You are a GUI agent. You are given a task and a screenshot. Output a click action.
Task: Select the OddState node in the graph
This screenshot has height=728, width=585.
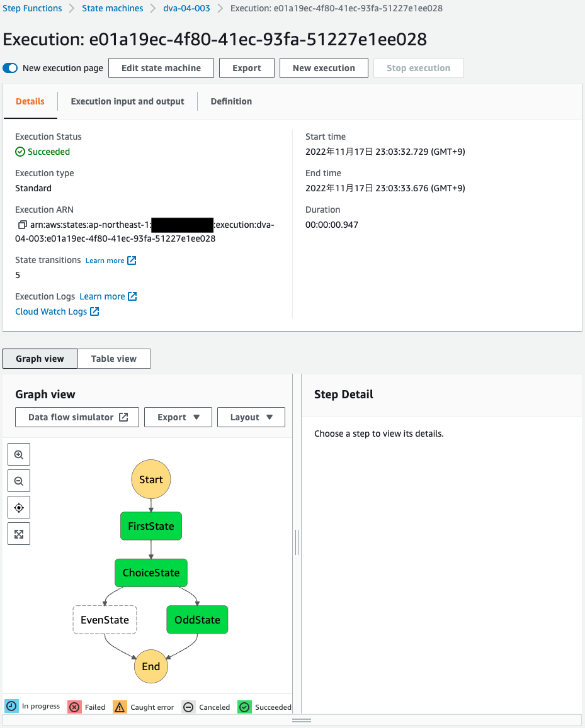[197, 619]
